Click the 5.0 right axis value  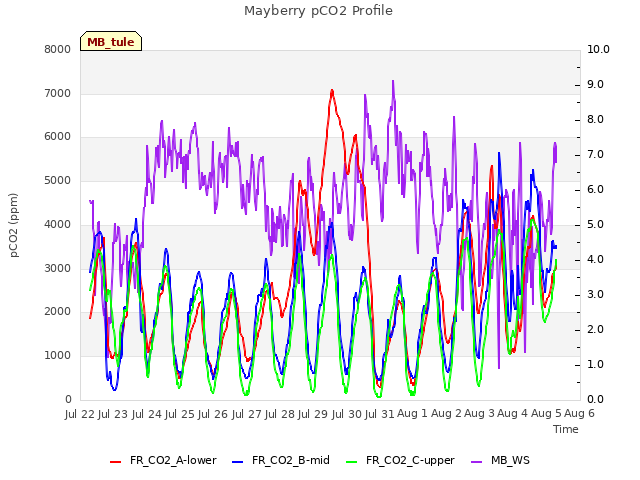click(596, 224)
